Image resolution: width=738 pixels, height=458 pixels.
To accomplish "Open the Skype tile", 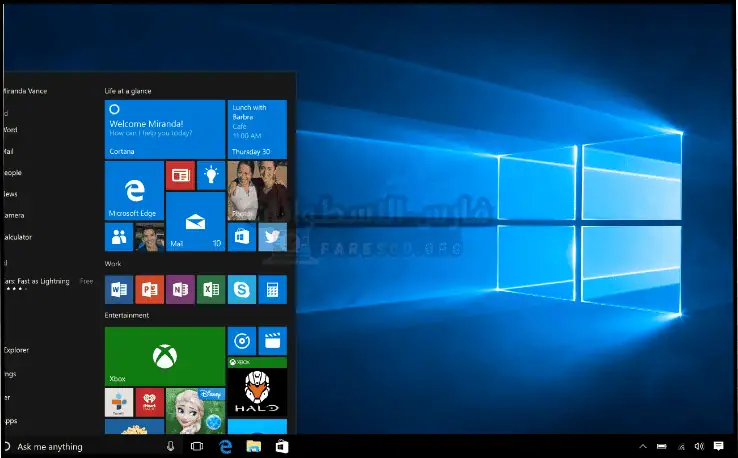I will 241,289.
